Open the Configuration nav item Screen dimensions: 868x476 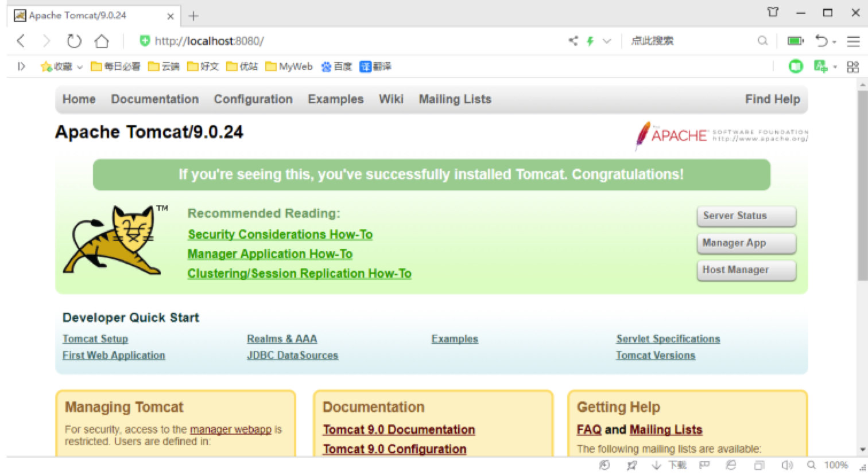[253, 99]
